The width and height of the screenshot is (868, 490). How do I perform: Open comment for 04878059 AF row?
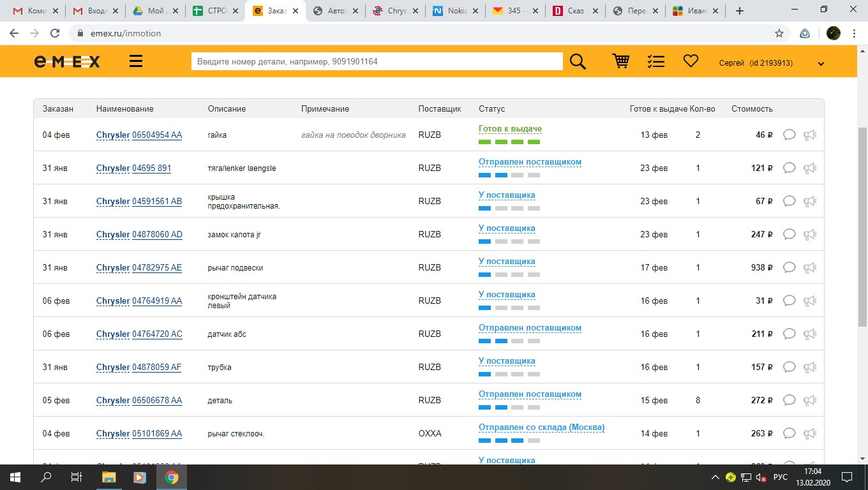pos(789,367)
